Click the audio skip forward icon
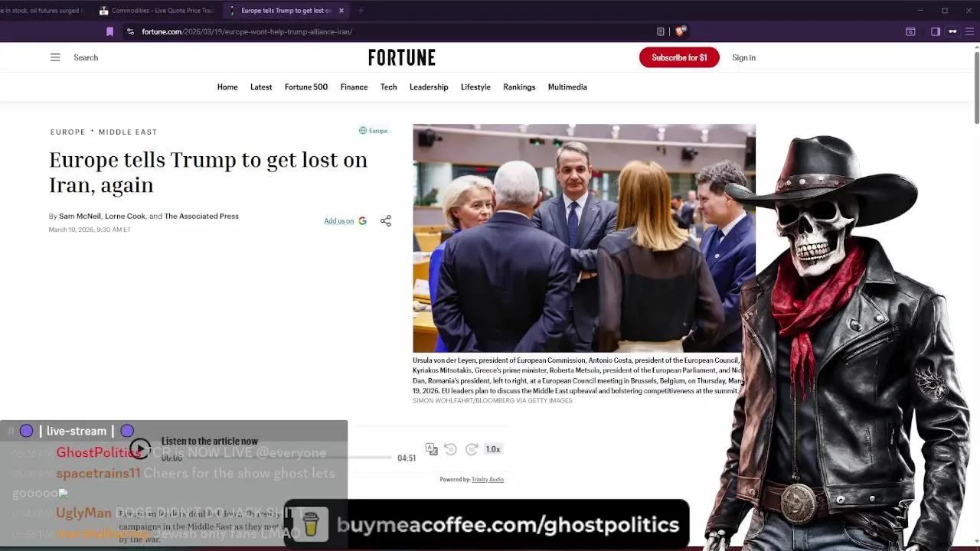 (472, 449)
